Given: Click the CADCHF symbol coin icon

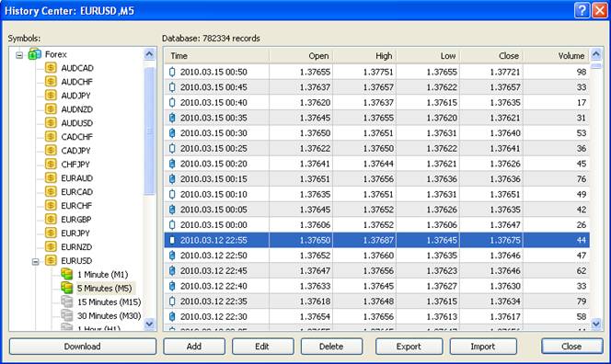Looking at the screenshot, I should pos(51,137).
